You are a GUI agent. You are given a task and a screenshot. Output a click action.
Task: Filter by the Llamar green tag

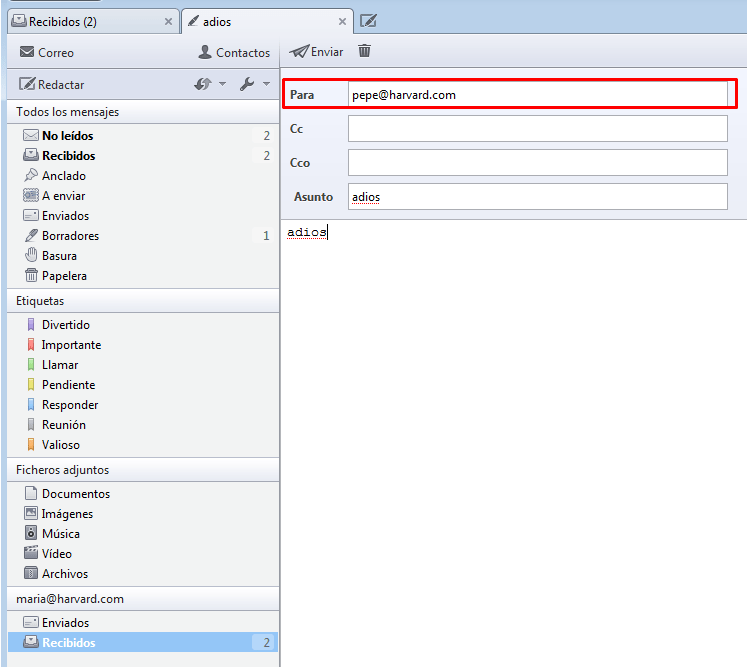tap(60, 365)
